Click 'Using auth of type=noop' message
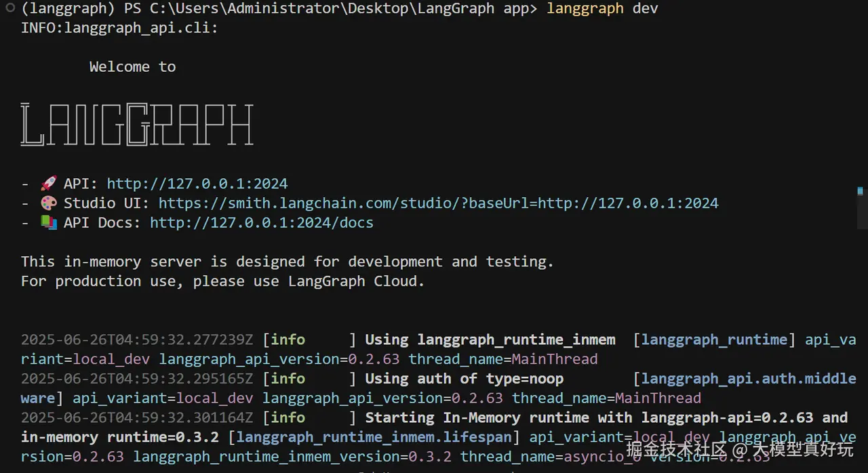The width and height of the screenshot is (868, 473). coord(465,379)
